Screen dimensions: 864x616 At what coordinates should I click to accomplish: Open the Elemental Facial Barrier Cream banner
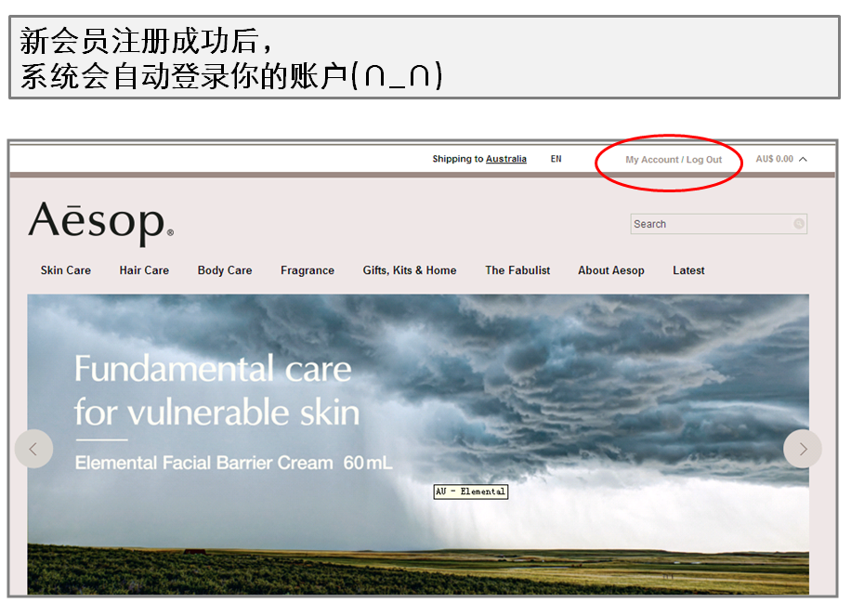pyautogui.click(x=418, y=444)
